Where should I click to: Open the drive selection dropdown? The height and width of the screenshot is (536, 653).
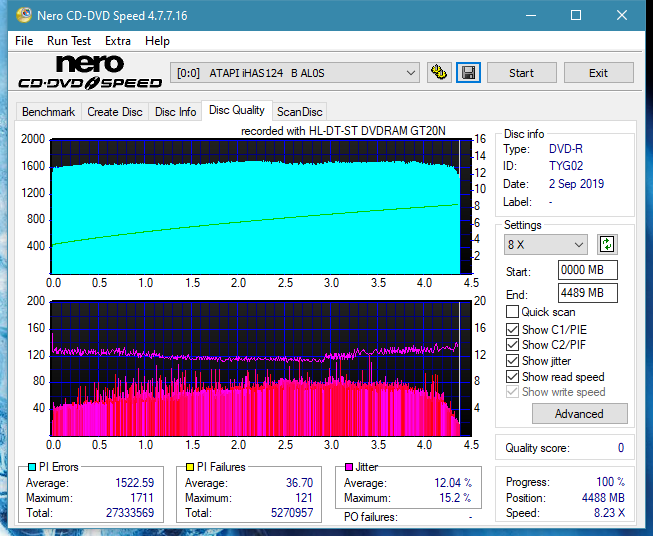295,73
